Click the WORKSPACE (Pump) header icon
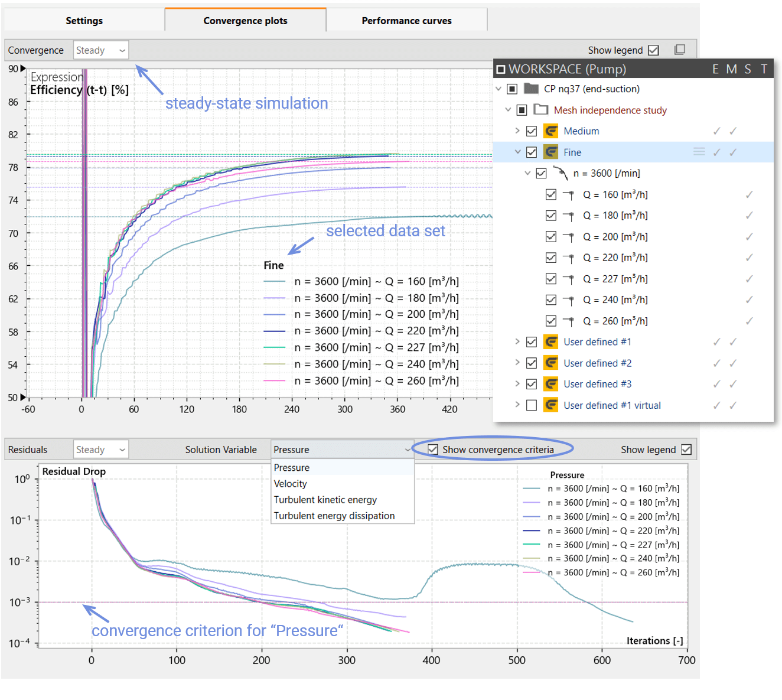Viewport: 782px width, 700px height. point(501,70)
